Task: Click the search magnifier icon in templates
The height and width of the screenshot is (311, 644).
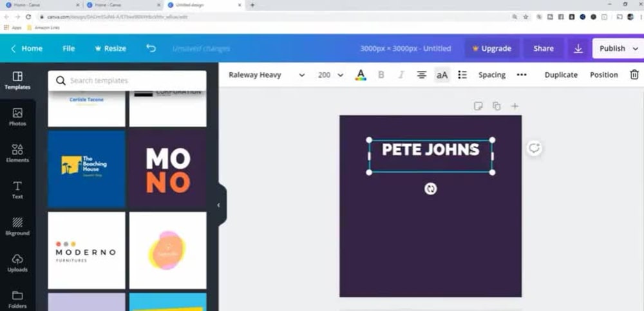Action: click(61, 80)
